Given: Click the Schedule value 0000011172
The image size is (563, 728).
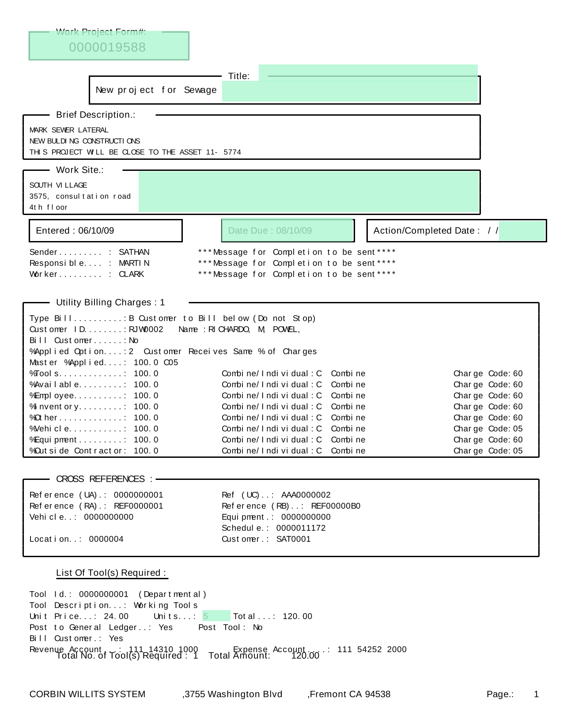Looking at the screenshot, I should 301,528.
